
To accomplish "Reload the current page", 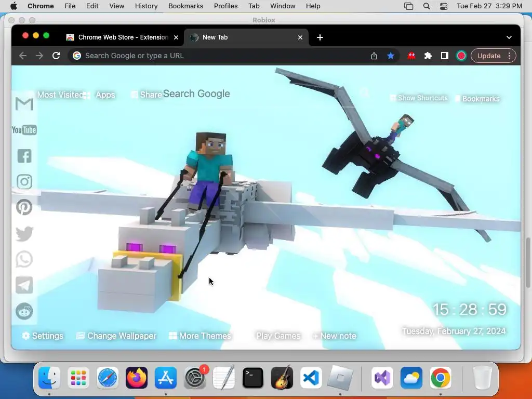I will [56, 56].
